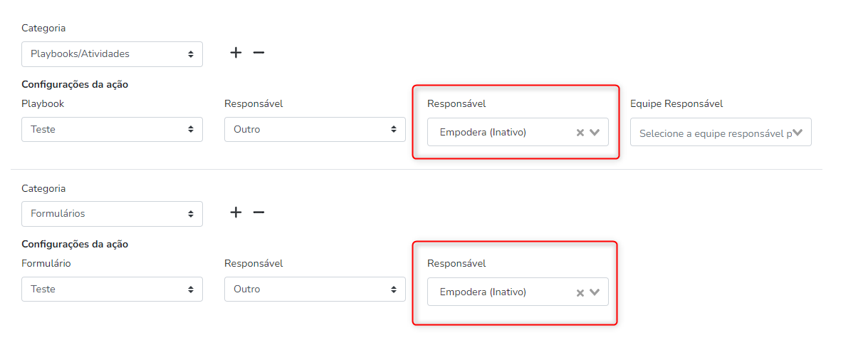Open the Playbooks/Atividades category dropdown

112,53
